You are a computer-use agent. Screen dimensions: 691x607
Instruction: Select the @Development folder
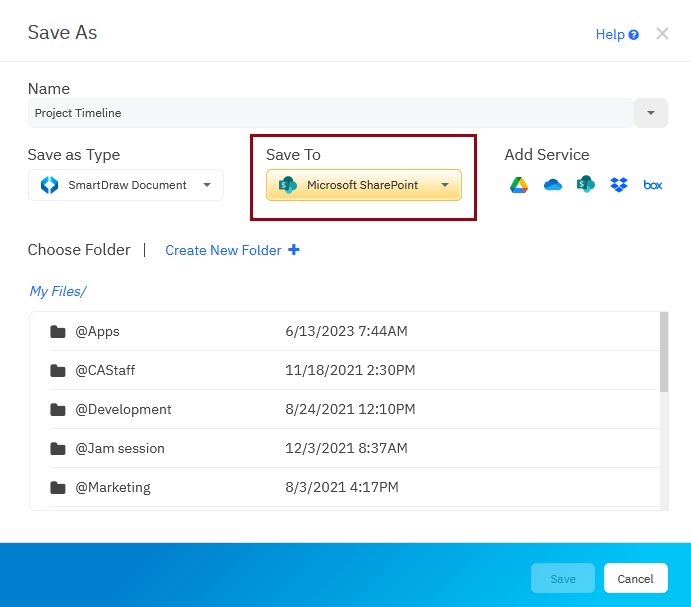(123, 410)
